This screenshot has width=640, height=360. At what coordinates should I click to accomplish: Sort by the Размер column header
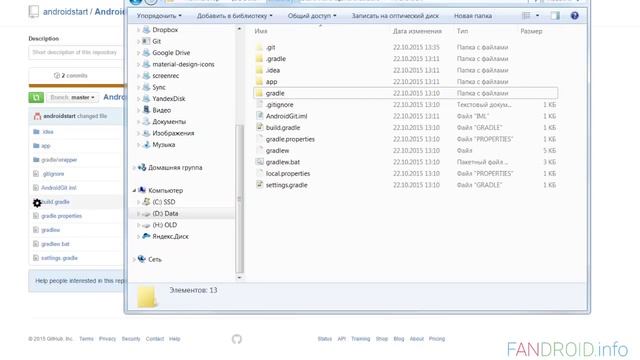pos(531,31)
